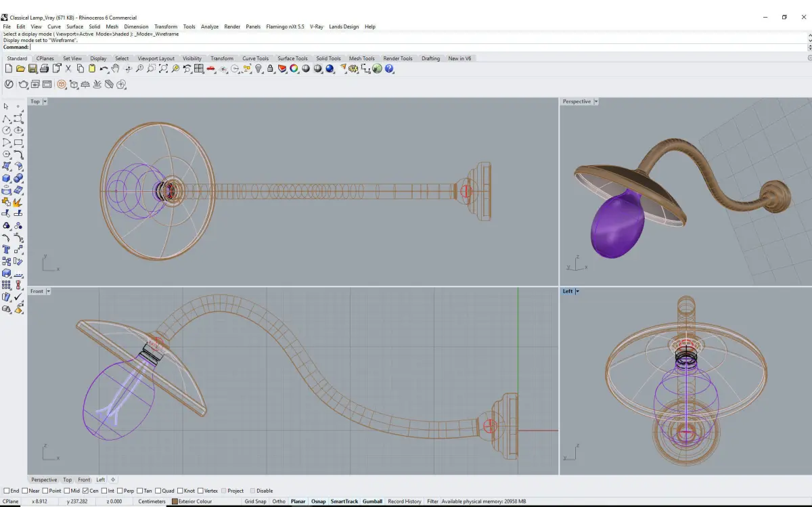812x507 pixels.
Task: Click the color wheel Object Properties icon
Action: tap(294, 68)
